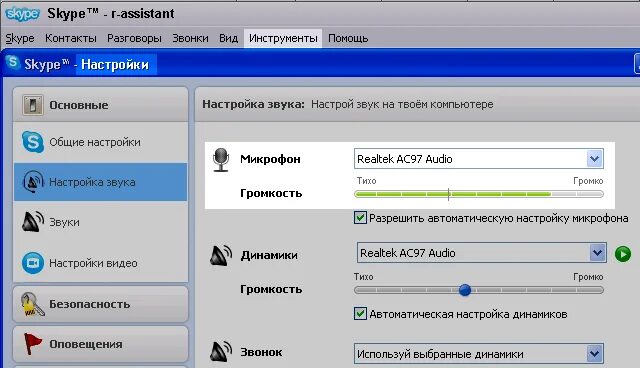Click the Громкость label under Динамики

(x=271, y=289)
